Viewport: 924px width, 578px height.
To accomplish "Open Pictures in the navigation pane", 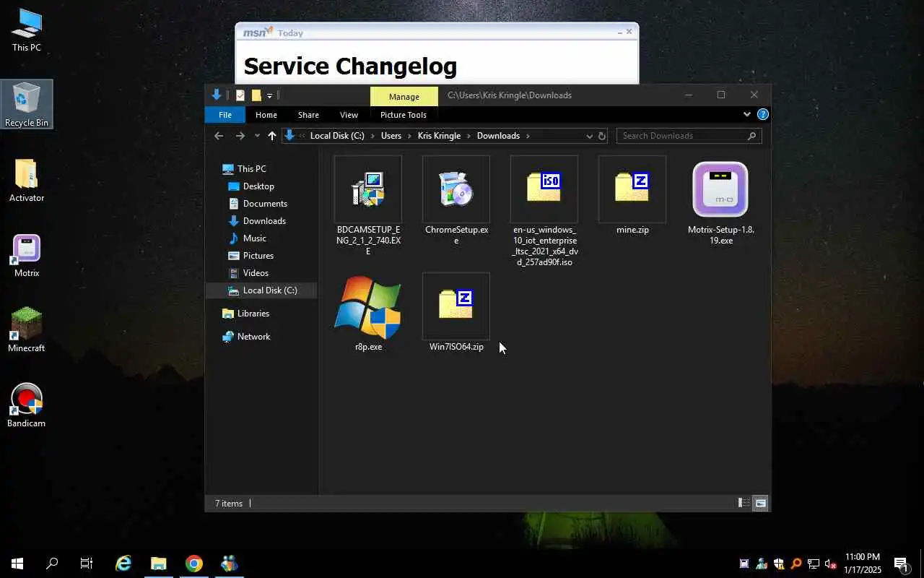I will pos(250,256).
